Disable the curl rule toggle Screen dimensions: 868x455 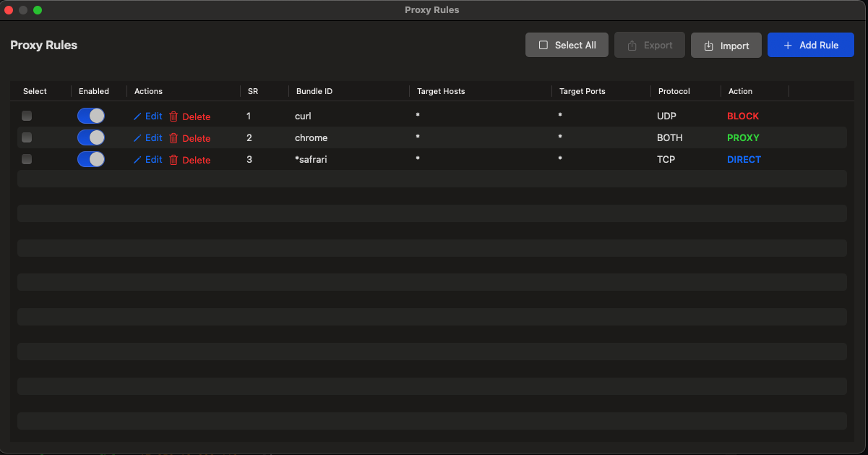91,116
